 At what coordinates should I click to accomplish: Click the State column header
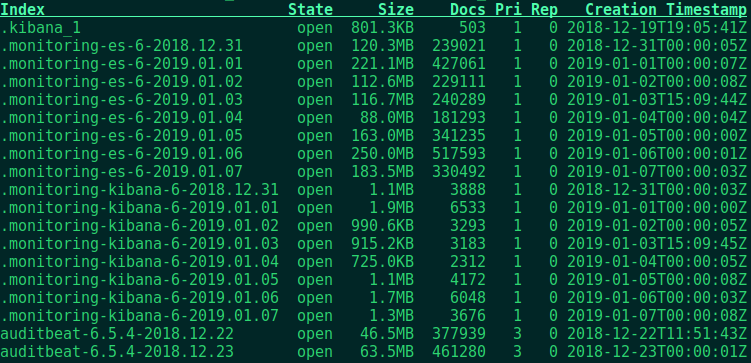[x=310, y=10]
